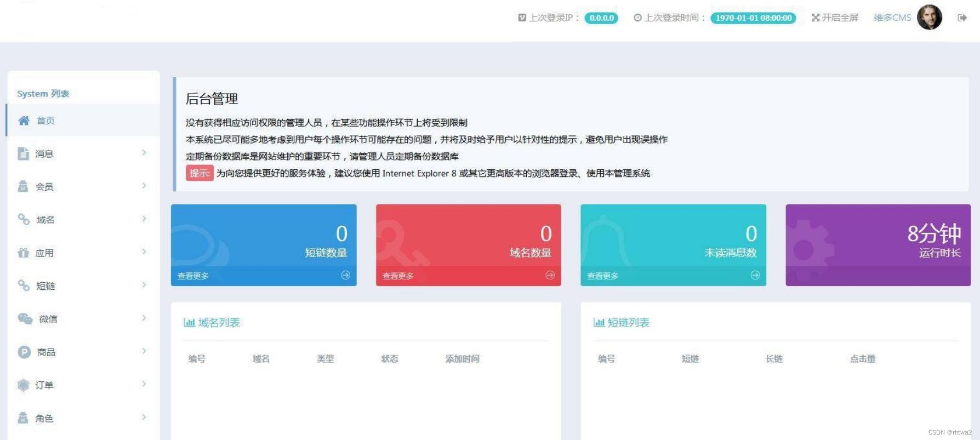Click the member icon beside 会员
Viewport: 980px width, 440px height.
pyautogui.click(x=23, y=186)
